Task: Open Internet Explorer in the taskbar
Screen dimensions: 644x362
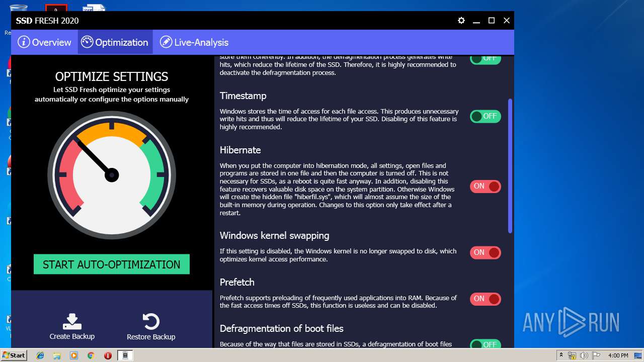Action: tap(40, 355)
